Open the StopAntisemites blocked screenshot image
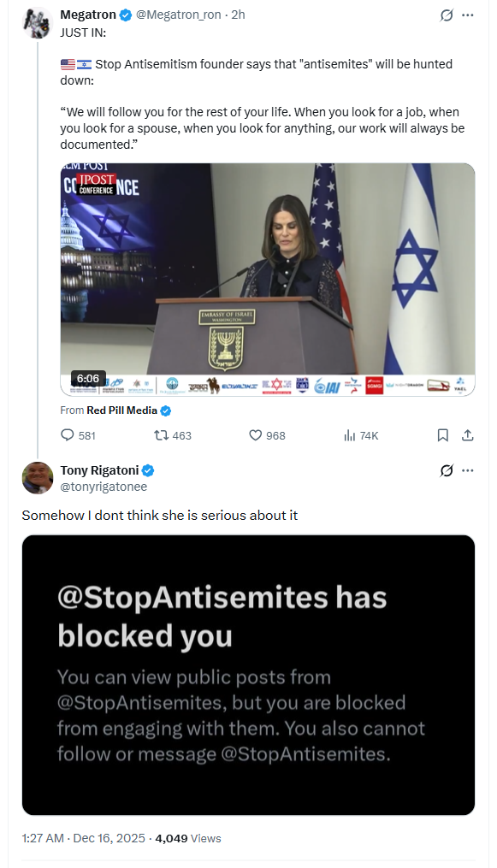Viewport: 497px width, 868px height. tap(248, 675)
